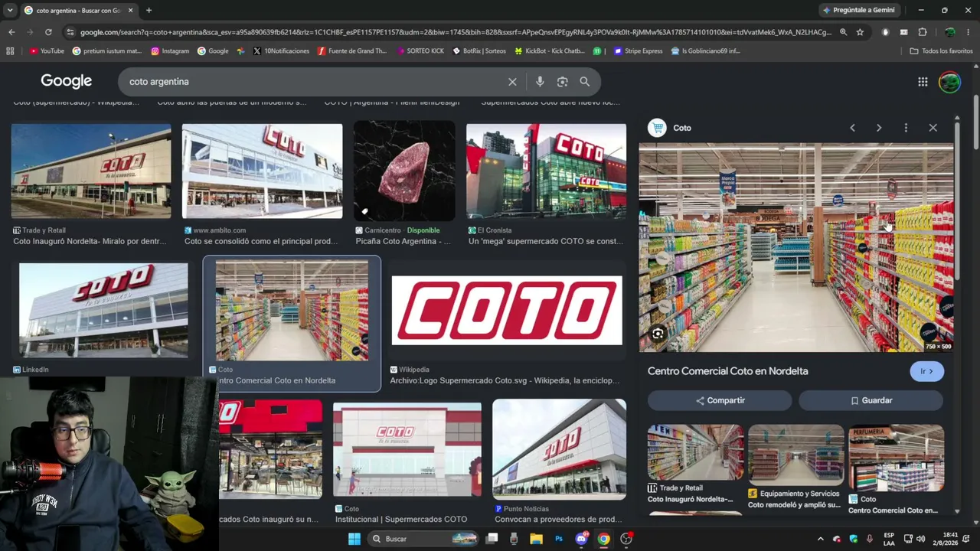
Task: Open the Wikipedia COTO logo thumbnail
Action: point(507,311)
